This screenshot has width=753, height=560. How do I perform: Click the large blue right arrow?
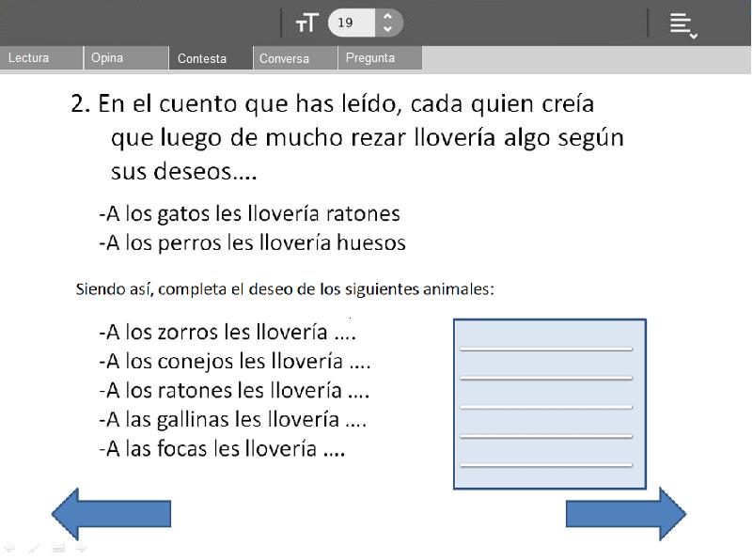(626, 514)
